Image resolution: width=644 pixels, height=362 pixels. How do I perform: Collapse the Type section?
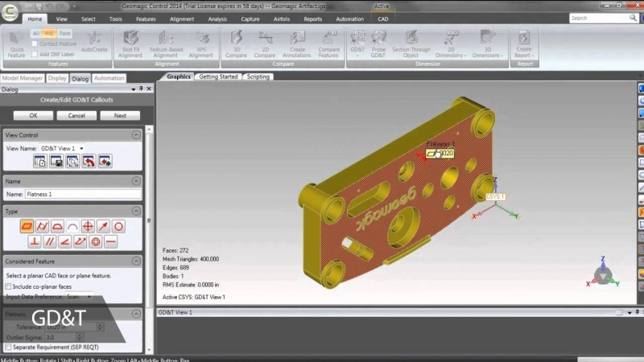136,211
